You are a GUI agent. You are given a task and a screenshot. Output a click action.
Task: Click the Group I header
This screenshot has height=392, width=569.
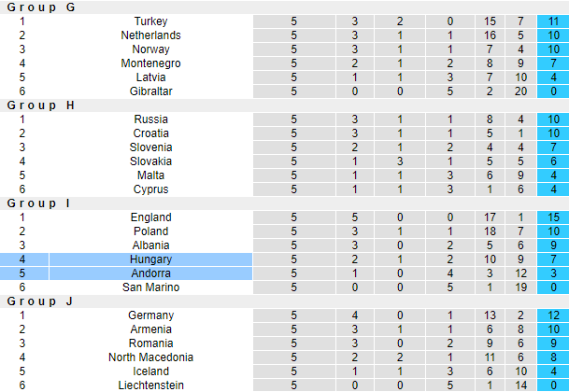[39, 203]
